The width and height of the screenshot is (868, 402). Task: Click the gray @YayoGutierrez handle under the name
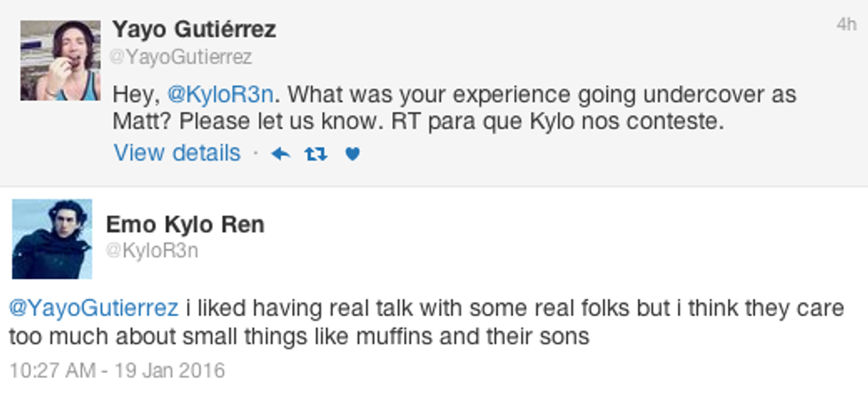[182, 58]
